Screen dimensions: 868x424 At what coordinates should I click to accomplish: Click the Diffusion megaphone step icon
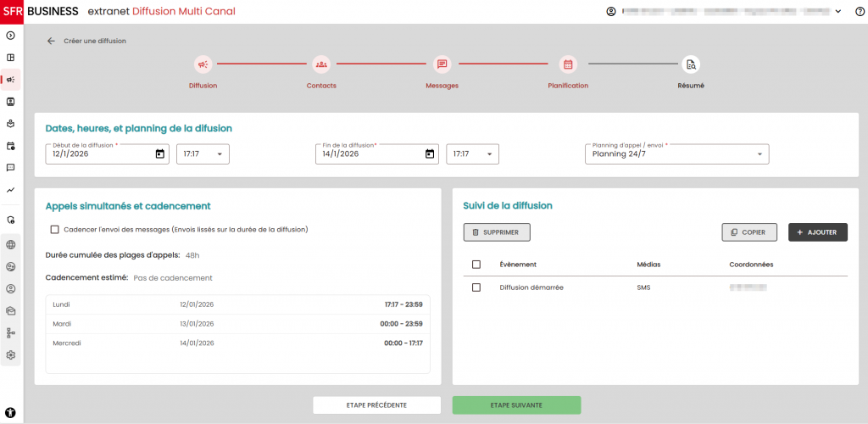click(203, 64)
